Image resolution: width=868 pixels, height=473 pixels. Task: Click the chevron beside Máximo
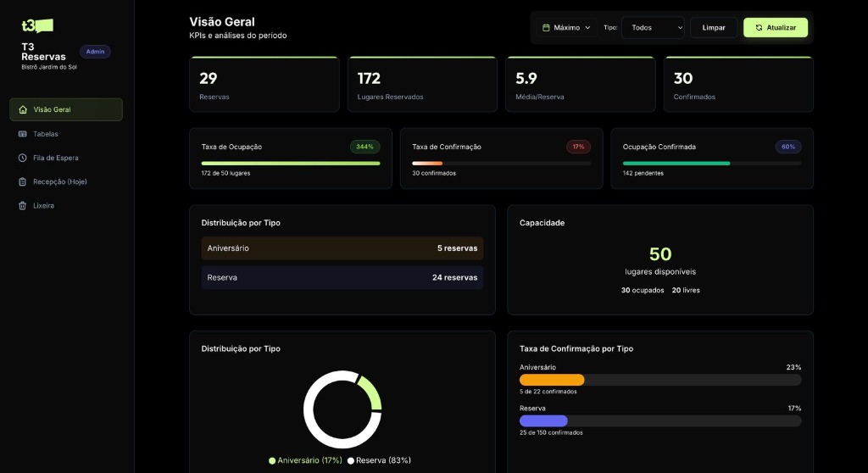pos(587,28)
